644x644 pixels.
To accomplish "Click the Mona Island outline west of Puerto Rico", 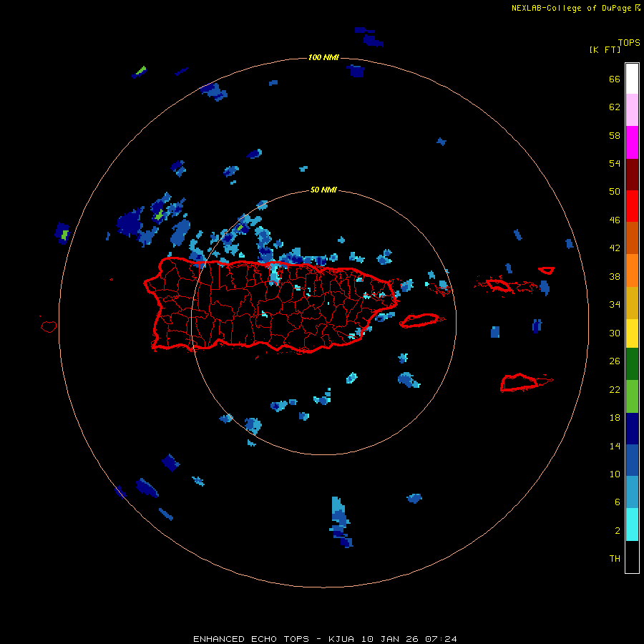I will pos(49,326).
